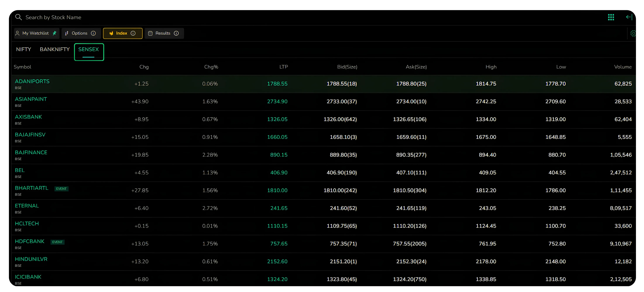The height and width of the screenshot is (292, 644).
Task: Sort by Chg column header
Action: point(144,67)
